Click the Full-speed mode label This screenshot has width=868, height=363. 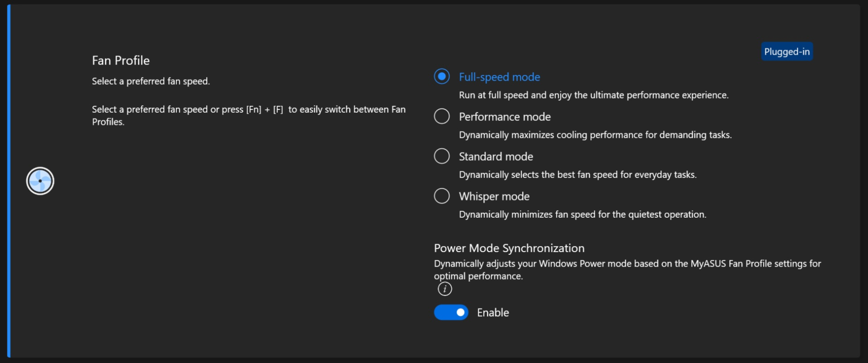click(x=500, y=77)
